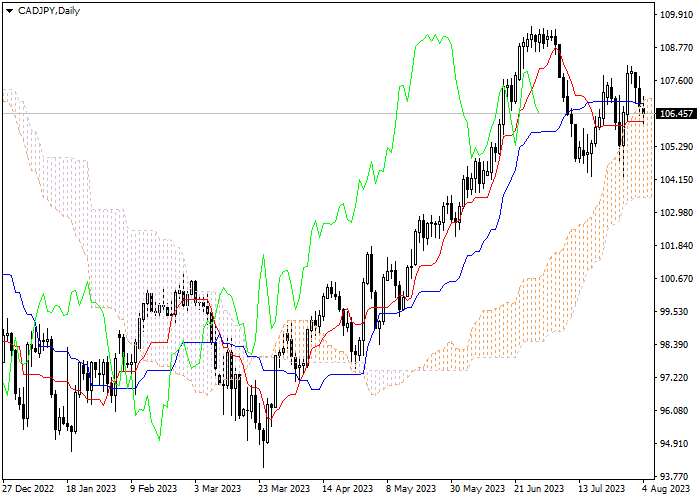This screenshot has height=500, width=700.
Task: Select the 27 Dec 2022 date label
Action: click(29, 489)
